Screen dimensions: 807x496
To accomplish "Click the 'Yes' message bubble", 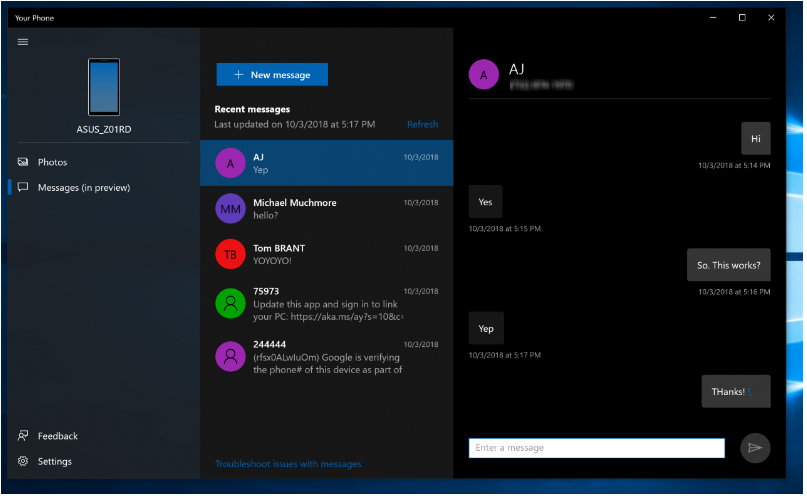I will point(485,202).
